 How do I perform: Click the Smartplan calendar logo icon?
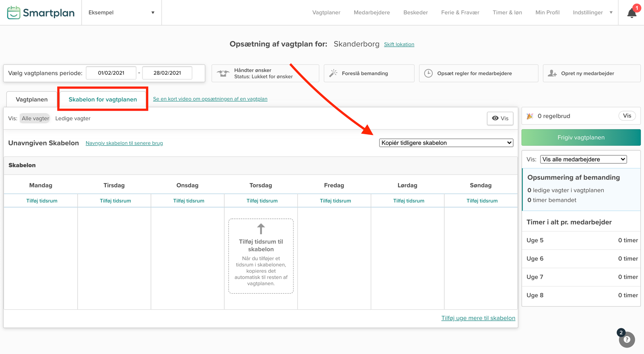(14, 13)
